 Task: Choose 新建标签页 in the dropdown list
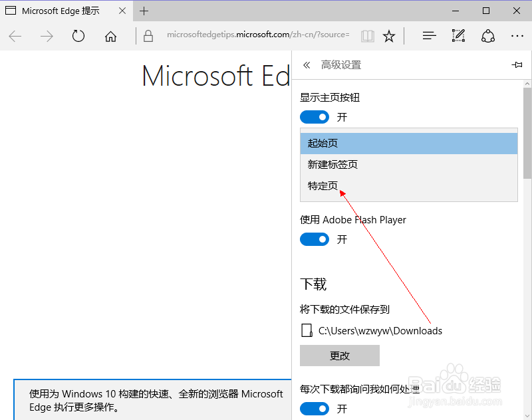tap(409, 165)
